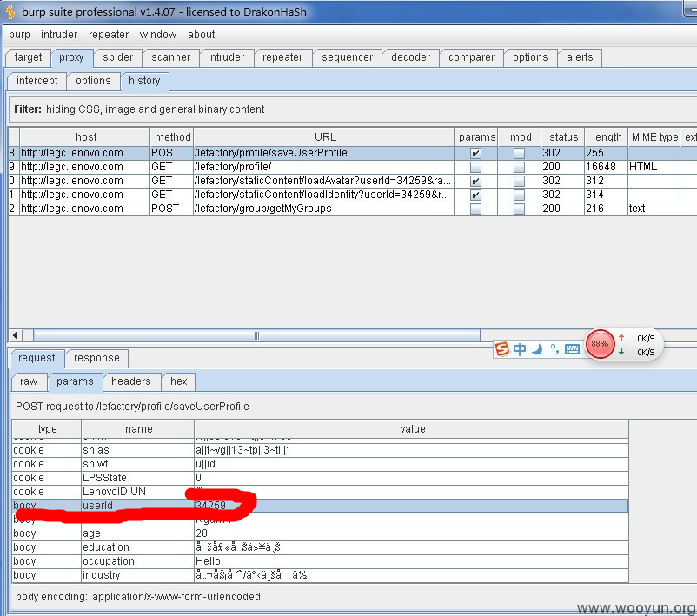Click the Burp Suite title bar icon
The image size is (697, 616).
pos(10,12)
